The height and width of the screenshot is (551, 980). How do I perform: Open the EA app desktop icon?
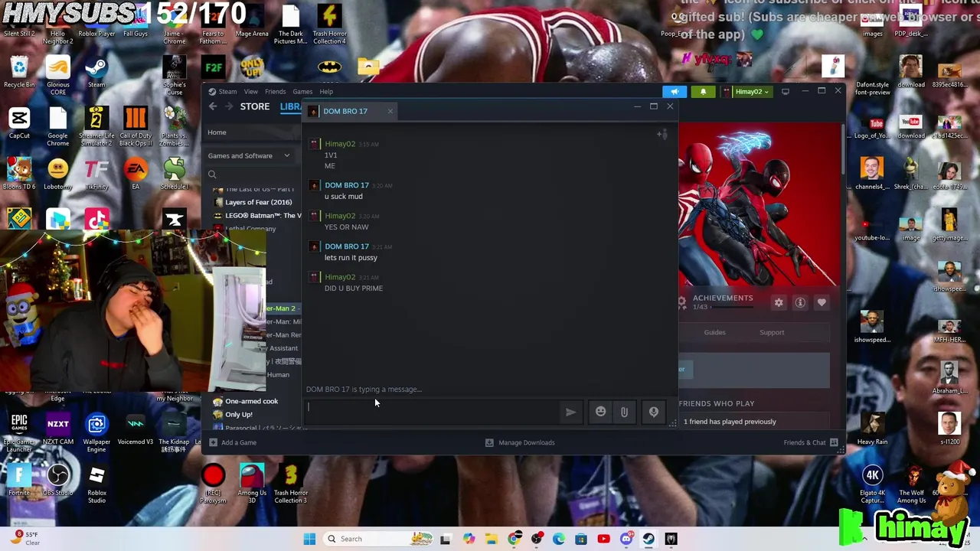pos(136,174)
